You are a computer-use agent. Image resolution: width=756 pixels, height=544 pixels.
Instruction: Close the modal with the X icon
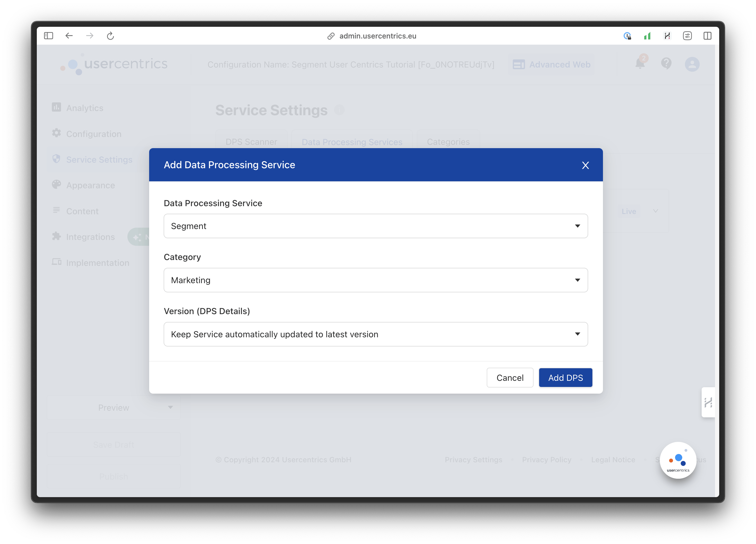pyautogui.click(x=586, y=165)
